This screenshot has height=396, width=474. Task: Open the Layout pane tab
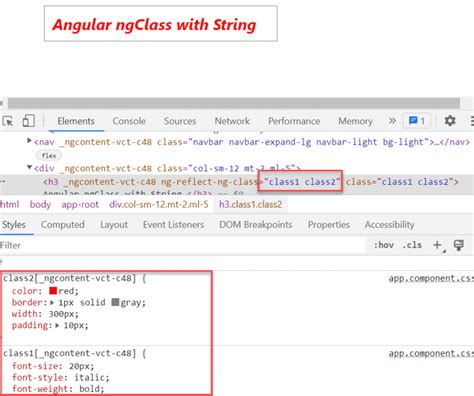(114, 225)
